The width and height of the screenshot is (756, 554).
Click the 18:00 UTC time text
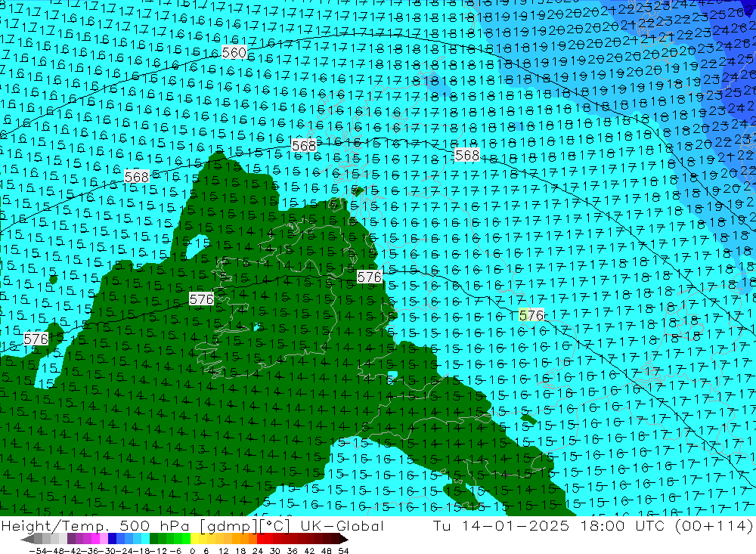tap(622, 526)
